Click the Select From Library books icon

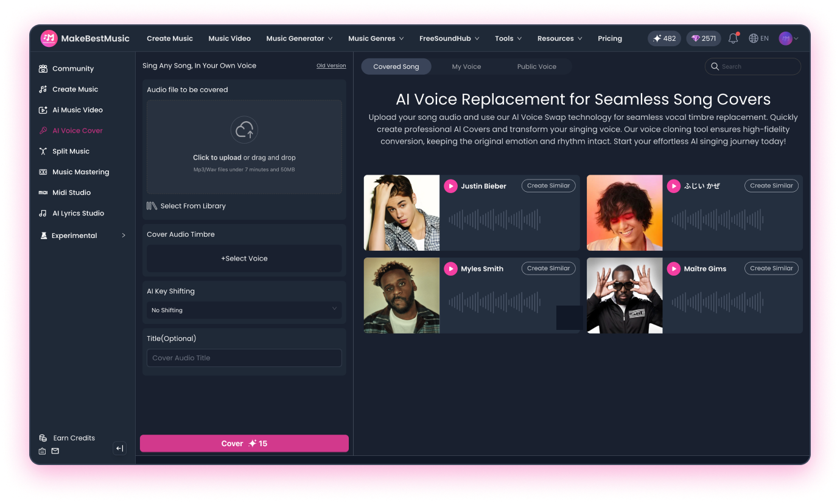click(x=152, y=206)
